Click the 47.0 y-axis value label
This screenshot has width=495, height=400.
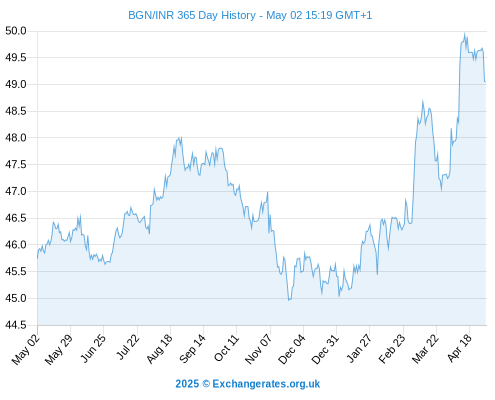click(x=16, y=191)
